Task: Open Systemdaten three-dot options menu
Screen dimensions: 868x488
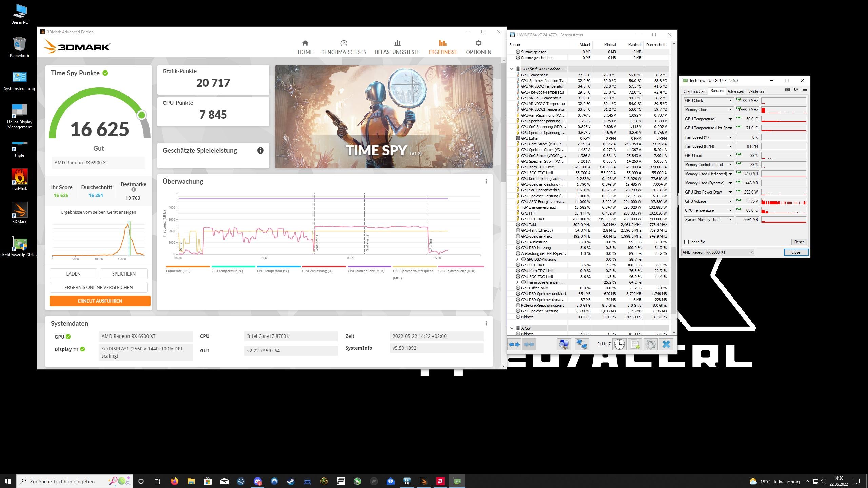Action: point(486,323)
